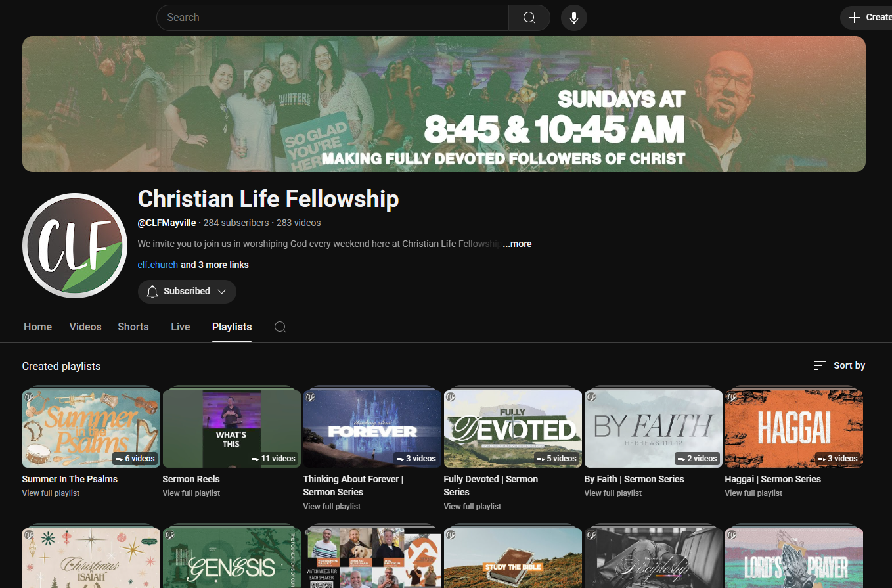Click Haggai | Sermon Series title

click(773, 479)
